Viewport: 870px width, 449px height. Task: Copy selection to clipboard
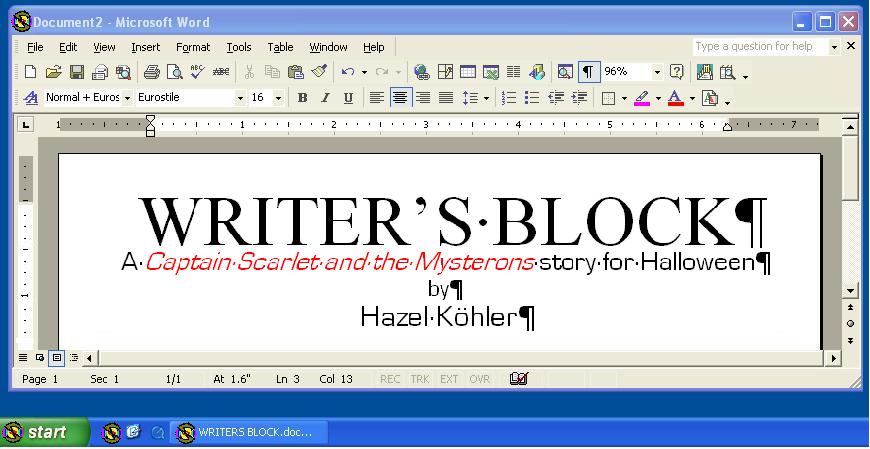pos(272,72)
